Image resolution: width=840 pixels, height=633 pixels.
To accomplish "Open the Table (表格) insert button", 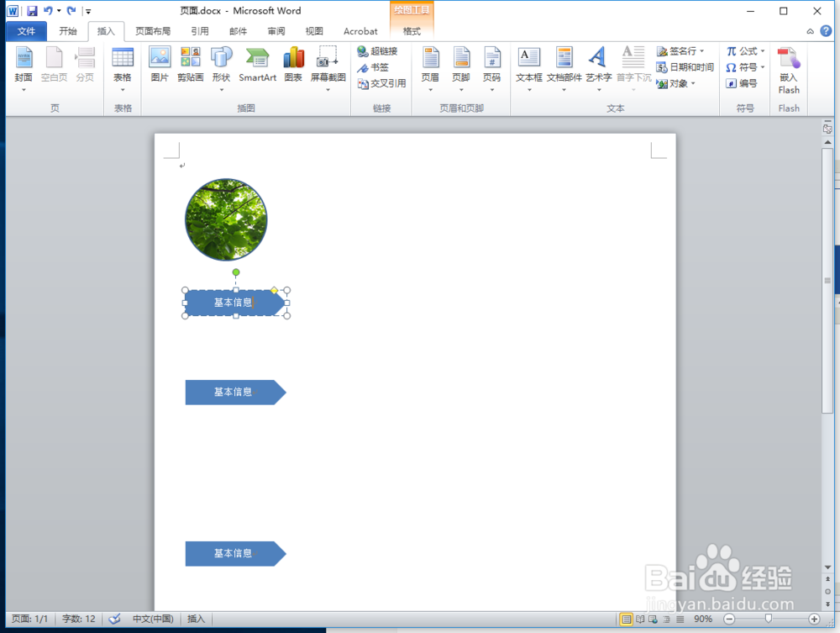I will [x=123, y=70].
